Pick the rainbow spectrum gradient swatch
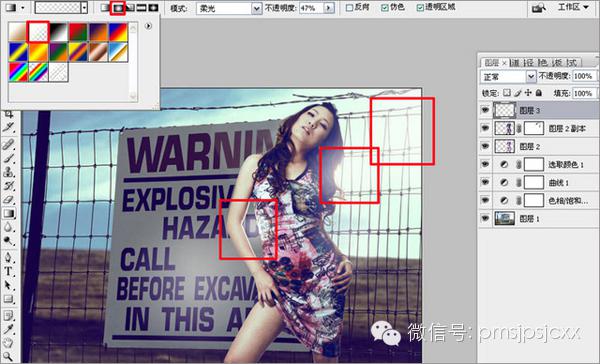 [x=18, y=72]
